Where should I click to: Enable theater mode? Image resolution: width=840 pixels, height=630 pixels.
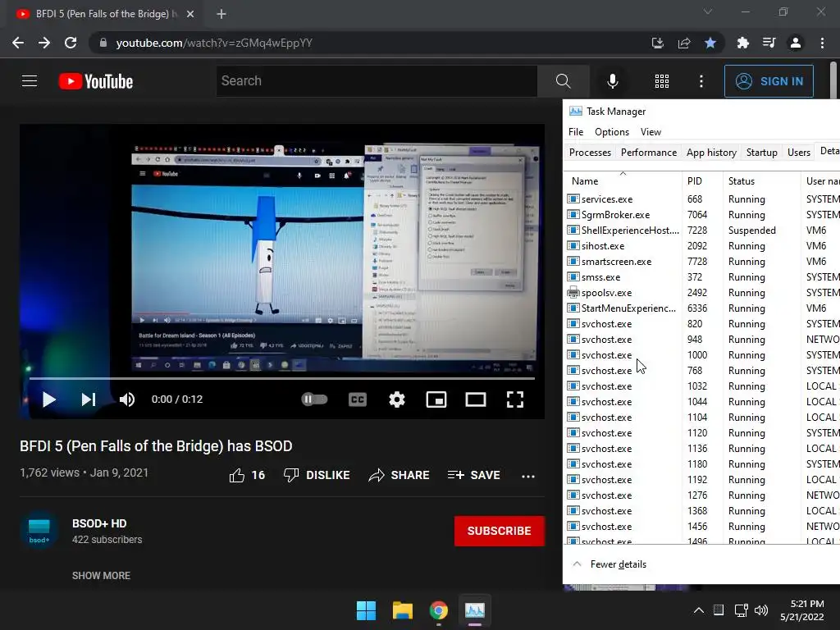(475, 399)
